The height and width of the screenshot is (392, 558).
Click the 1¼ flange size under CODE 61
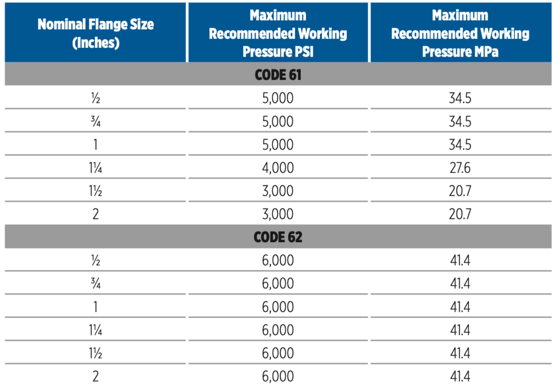(95, 168)
